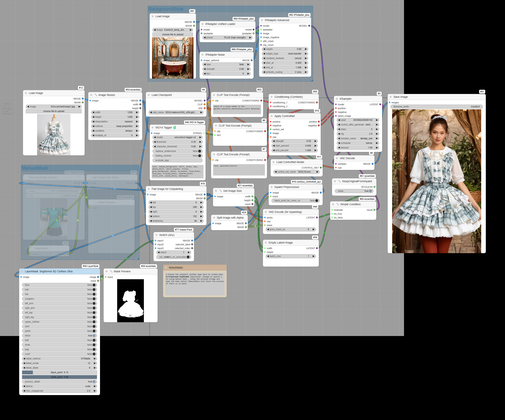This screenshot has height=420, width=505.
Task: Collapse the Apply ControlNet node via its title dot
Action: click(271, 116)
